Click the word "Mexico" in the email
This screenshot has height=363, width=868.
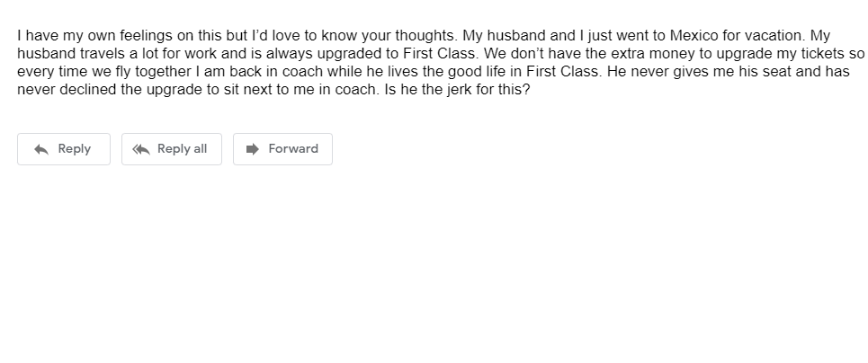coord(694,36)
